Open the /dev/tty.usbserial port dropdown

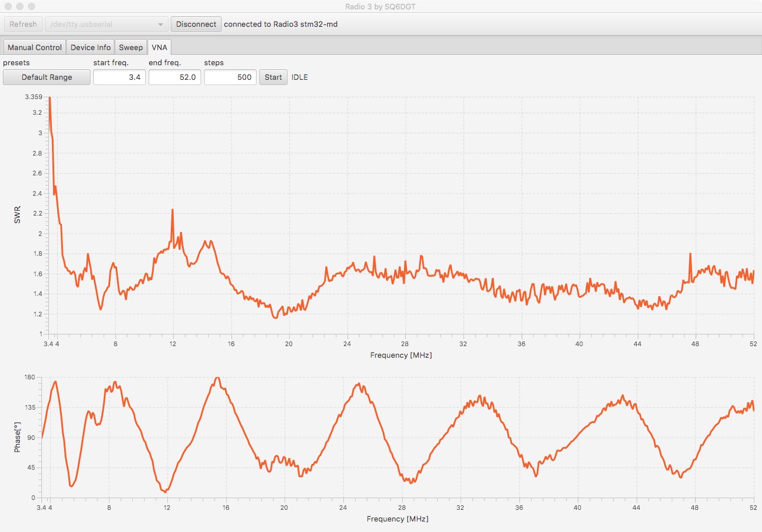coord(106,24)
